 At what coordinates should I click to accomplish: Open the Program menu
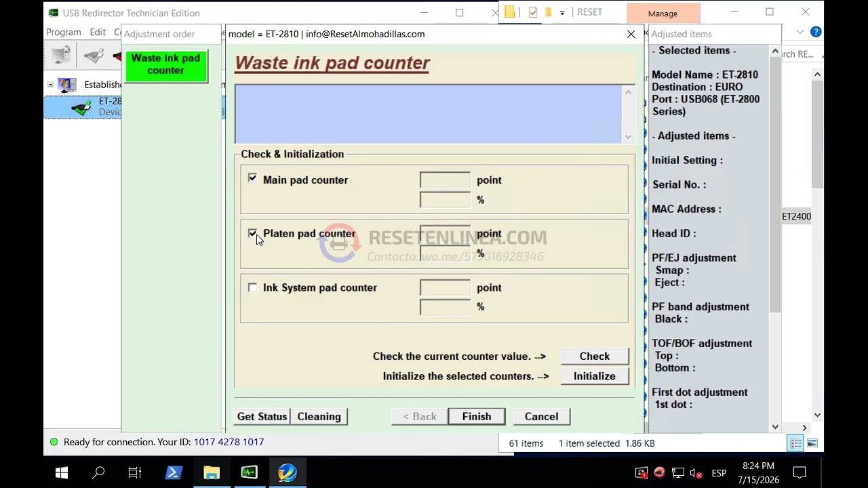(64, 32)
